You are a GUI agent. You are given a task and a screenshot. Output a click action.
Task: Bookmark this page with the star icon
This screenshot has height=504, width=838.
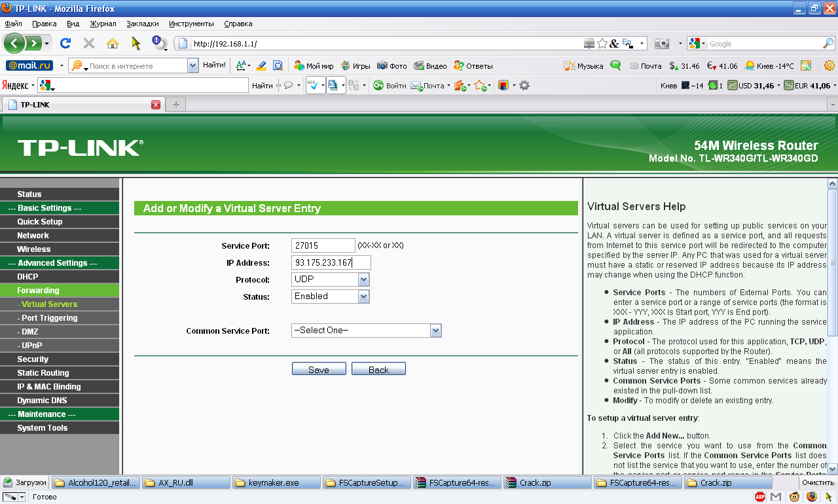tap(602, 44)
